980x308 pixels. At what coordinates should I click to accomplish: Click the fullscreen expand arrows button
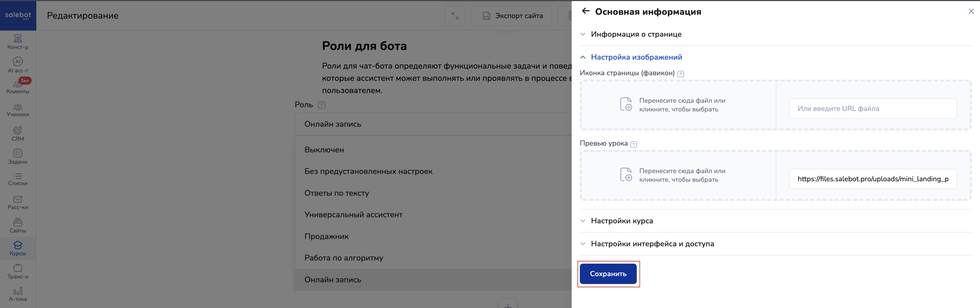[455, 16]
